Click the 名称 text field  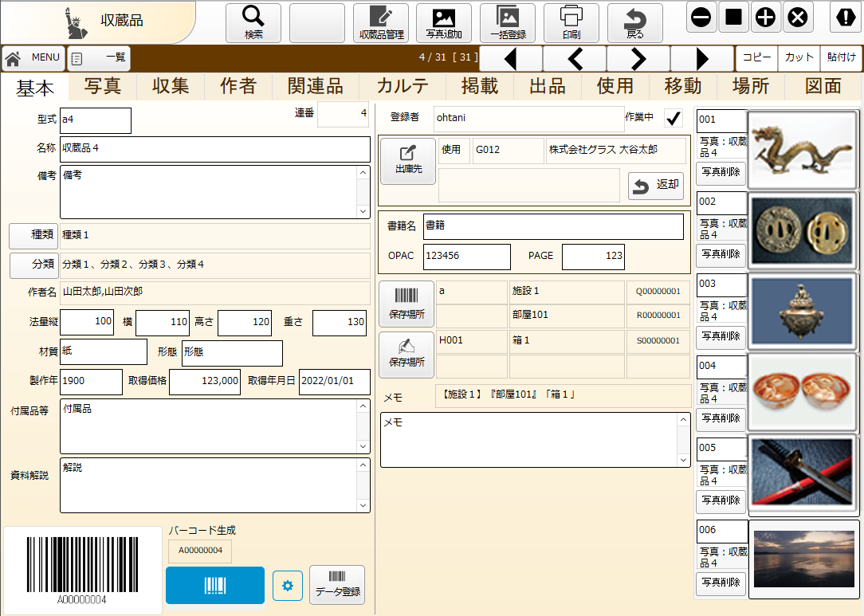(215, 149)
